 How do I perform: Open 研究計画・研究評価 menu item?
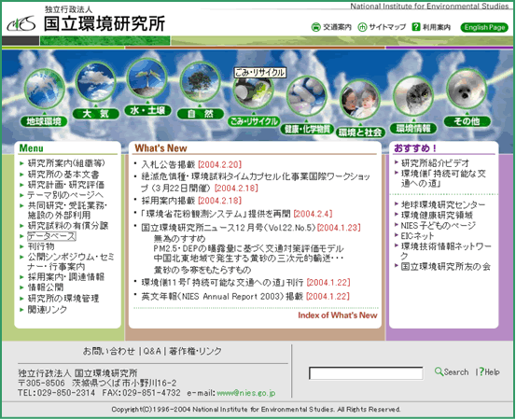tap(66, 185)
